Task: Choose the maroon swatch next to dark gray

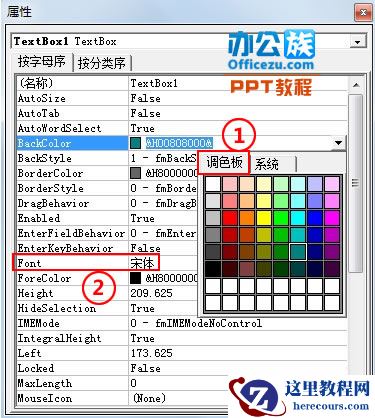Action: click(230, 252)
